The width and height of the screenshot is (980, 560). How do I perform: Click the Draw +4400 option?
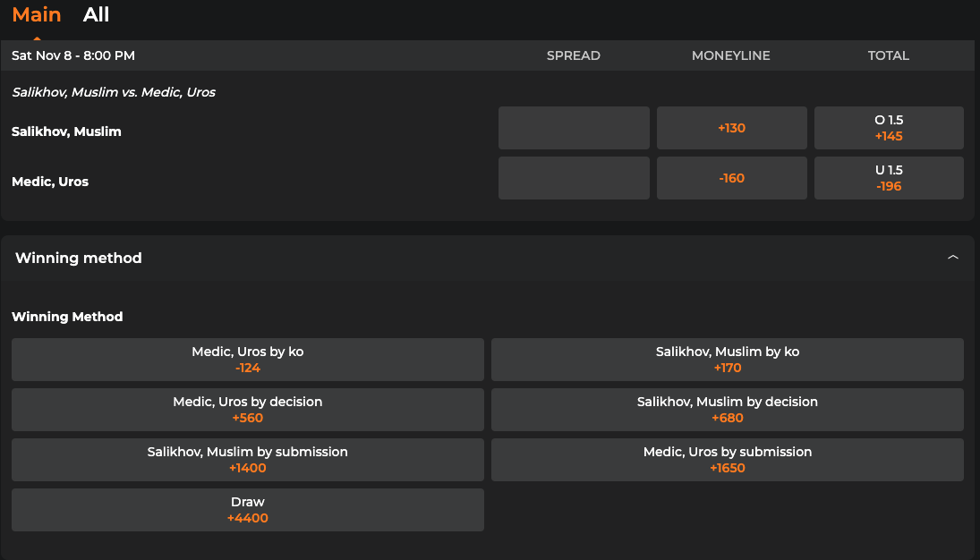click(248, 510)
